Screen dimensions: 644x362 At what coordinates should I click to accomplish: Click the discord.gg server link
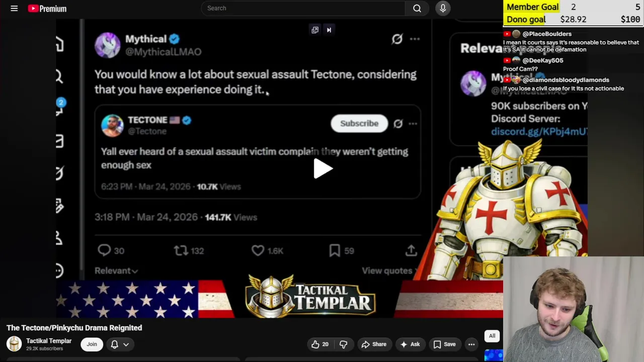[539, 132]
